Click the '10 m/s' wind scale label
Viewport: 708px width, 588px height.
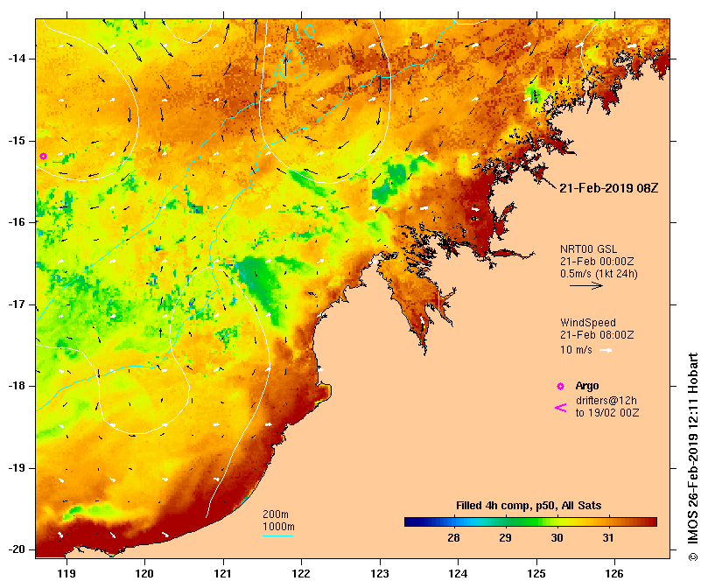[576, 350]
